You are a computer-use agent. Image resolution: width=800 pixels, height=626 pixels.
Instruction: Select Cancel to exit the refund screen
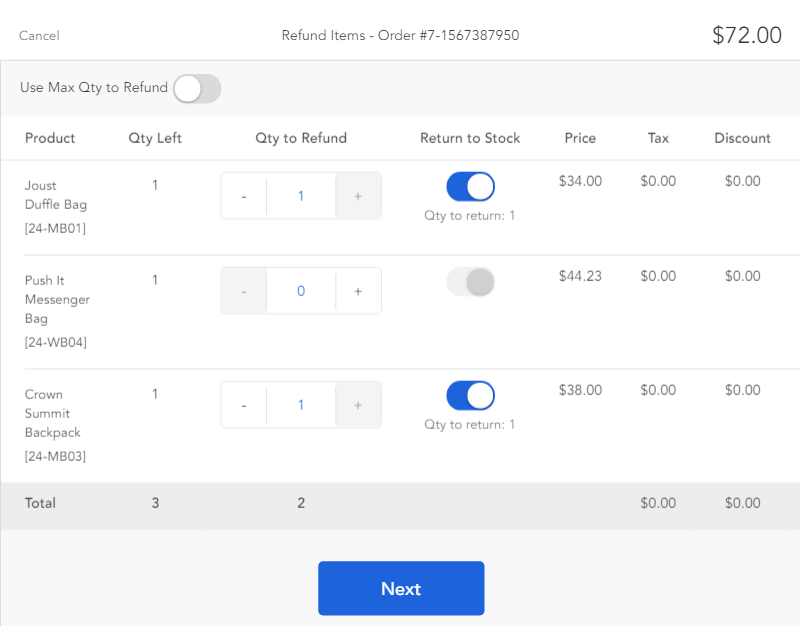(x=38, y=36)
